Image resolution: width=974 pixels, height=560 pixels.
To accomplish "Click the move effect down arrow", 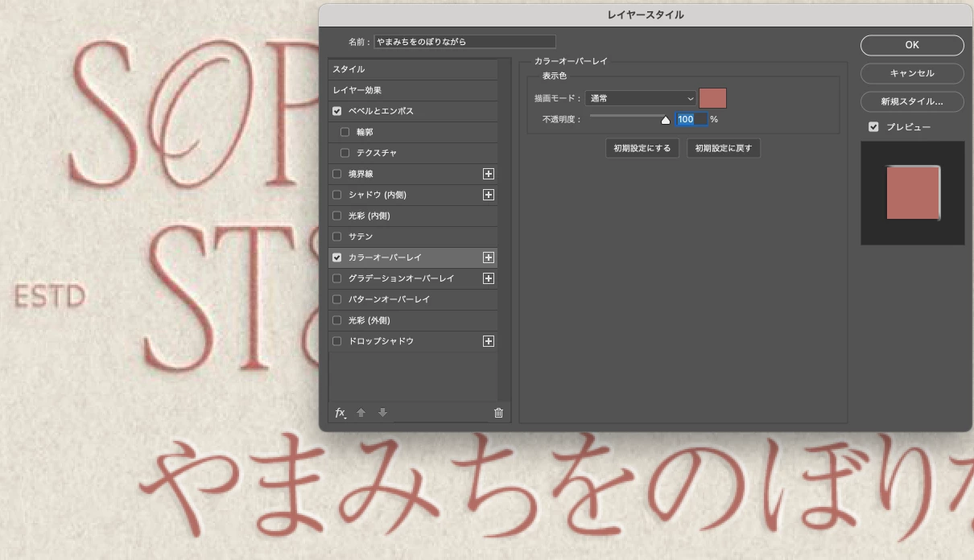I will (383, 413).
